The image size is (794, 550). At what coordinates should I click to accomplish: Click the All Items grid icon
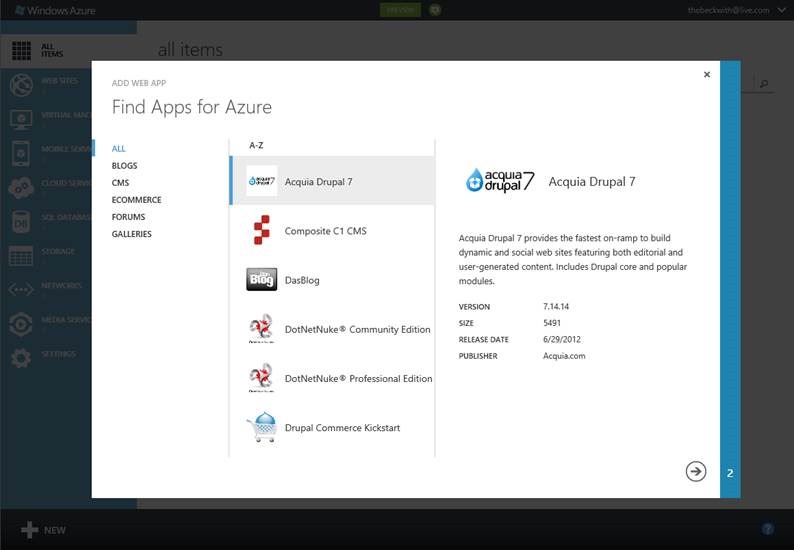click(x=21, y=51)
